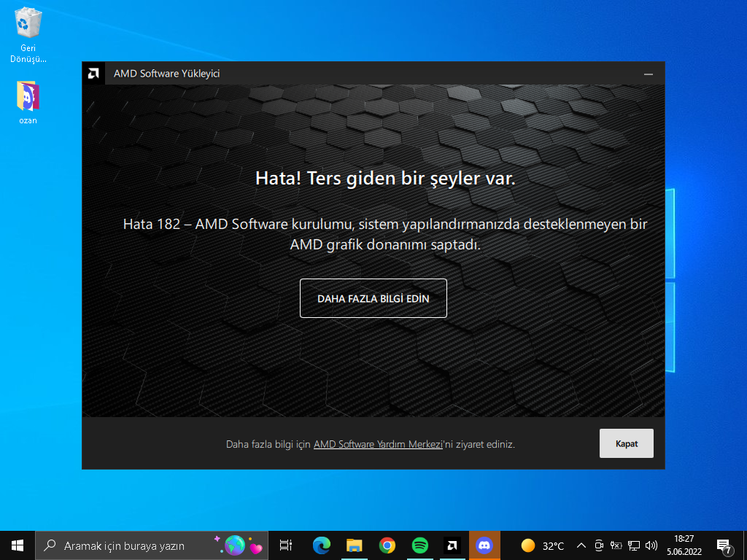Image resolution: width=747 pixels, height=560 pixels.
Task: Open the Geri Dönüşüm recycle bin icon
Action: tap(28, 36)
